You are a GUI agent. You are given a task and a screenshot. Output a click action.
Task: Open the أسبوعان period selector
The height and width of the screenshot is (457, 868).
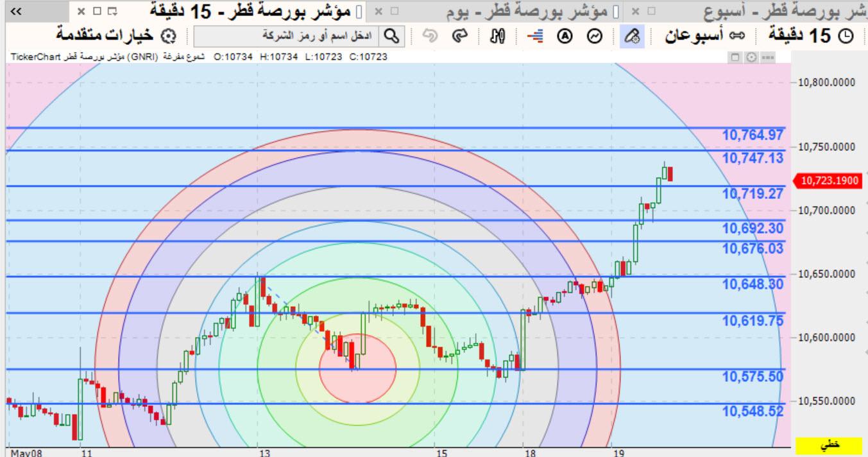(706, 36)
